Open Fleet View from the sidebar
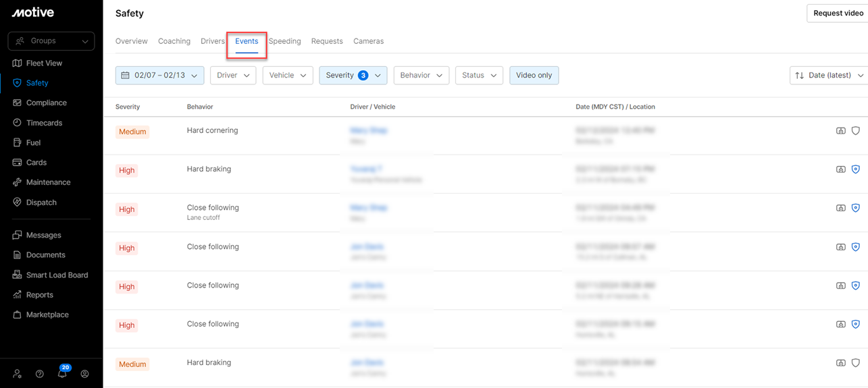Viewport: 868px width, 388px height. coord(44,63)
